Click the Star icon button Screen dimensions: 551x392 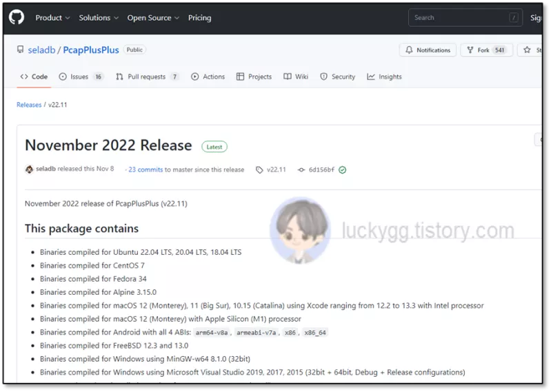pyautogui.click(x=527, y=50)
